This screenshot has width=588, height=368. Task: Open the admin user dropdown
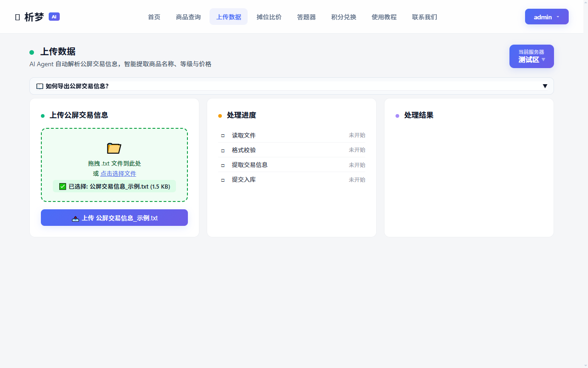click(547, 17)
